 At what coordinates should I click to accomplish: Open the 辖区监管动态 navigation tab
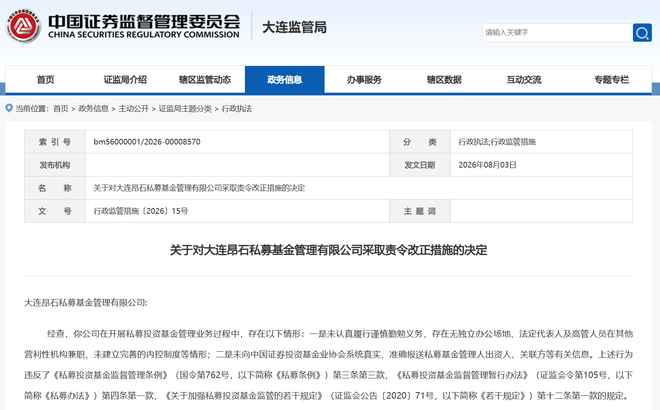pyautogui.click(x=205, y=80)
